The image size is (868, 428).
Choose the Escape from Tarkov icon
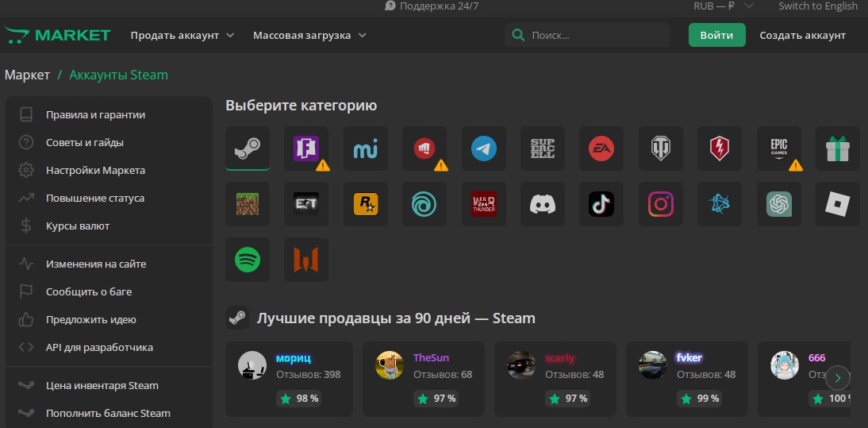coord(306,204)
